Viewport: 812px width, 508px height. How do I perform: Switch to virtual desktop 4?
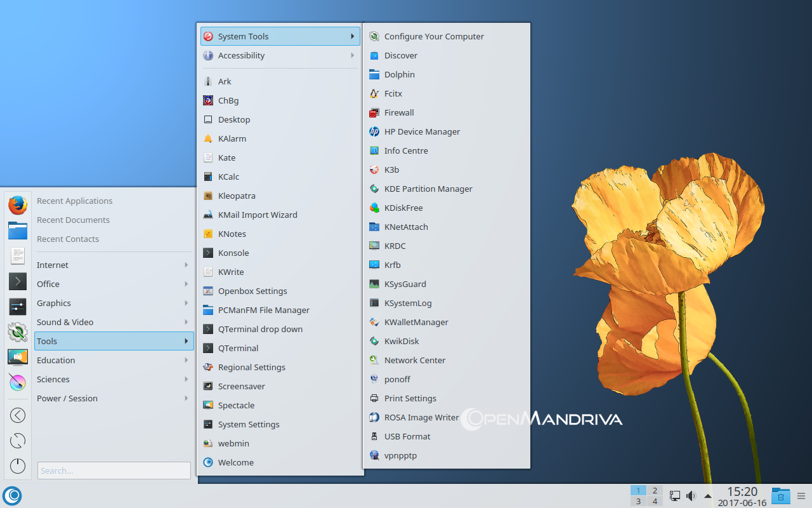tap(655, 502)
